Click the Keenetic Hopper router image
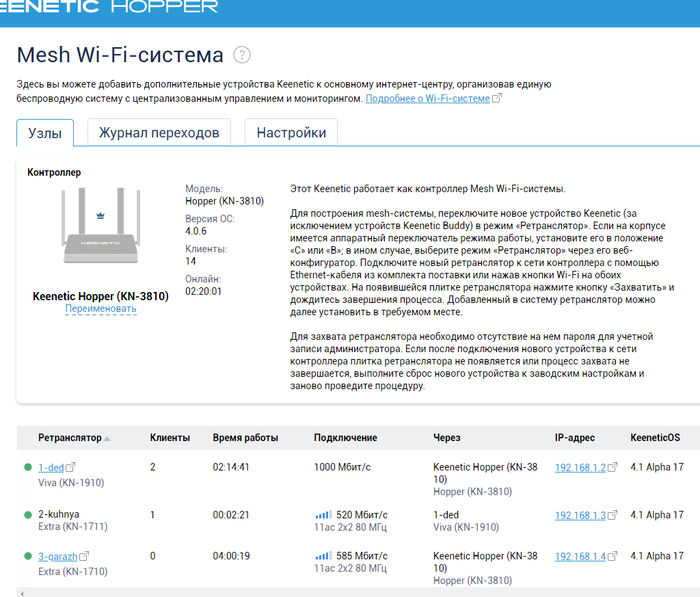 pos(100,225)
